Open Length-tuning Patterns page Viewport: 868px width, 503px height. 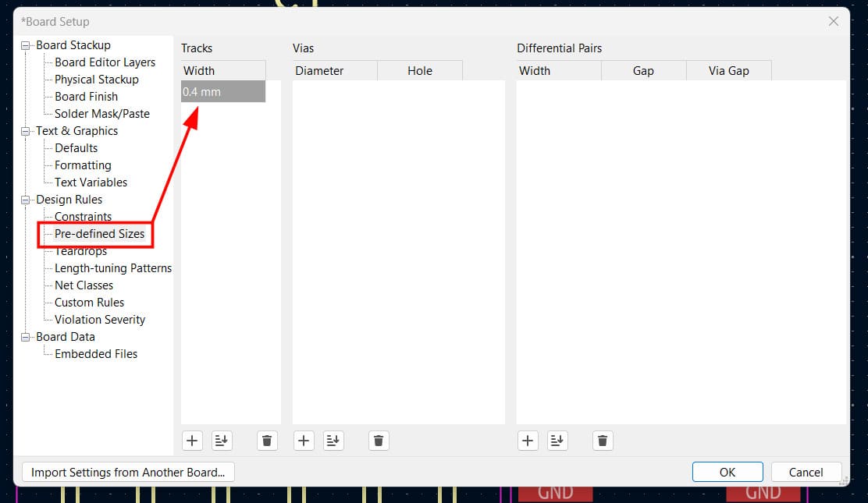point(113,268)
